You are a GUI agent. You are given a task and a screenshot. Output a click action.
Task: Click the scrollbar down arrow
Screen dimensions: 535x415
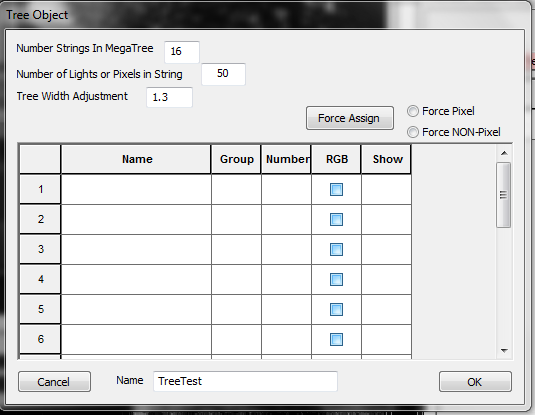(504, 350)
